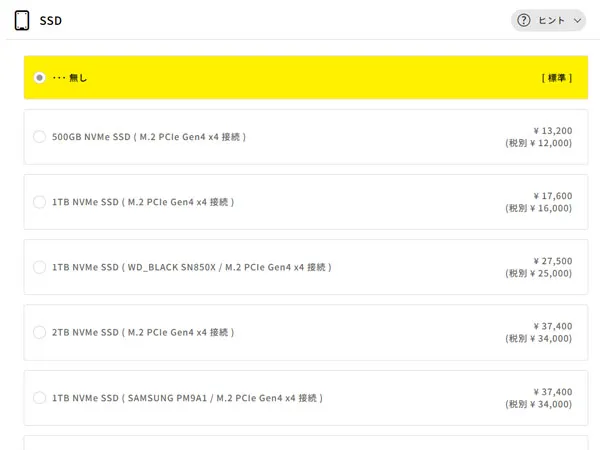Click the SAMSUNG PM9A1 option label

tap(188, 398)
